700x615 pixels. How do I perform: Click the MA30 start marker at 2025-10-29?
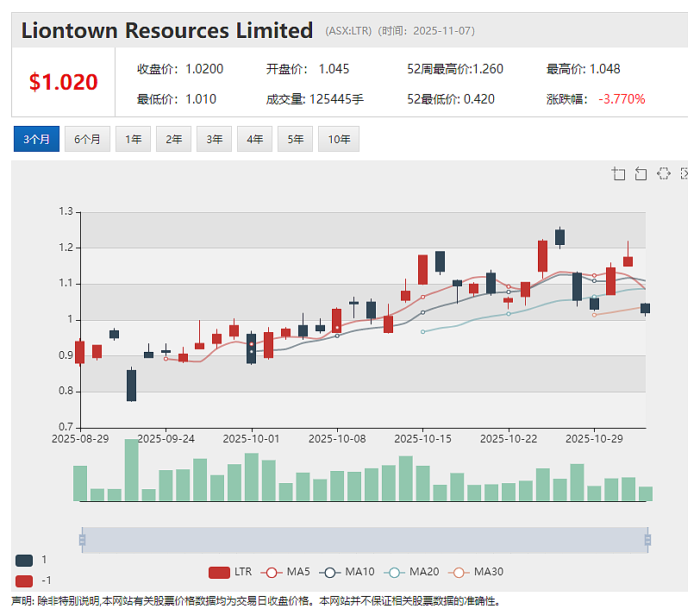pyautogui.click(x=594, y=315)
